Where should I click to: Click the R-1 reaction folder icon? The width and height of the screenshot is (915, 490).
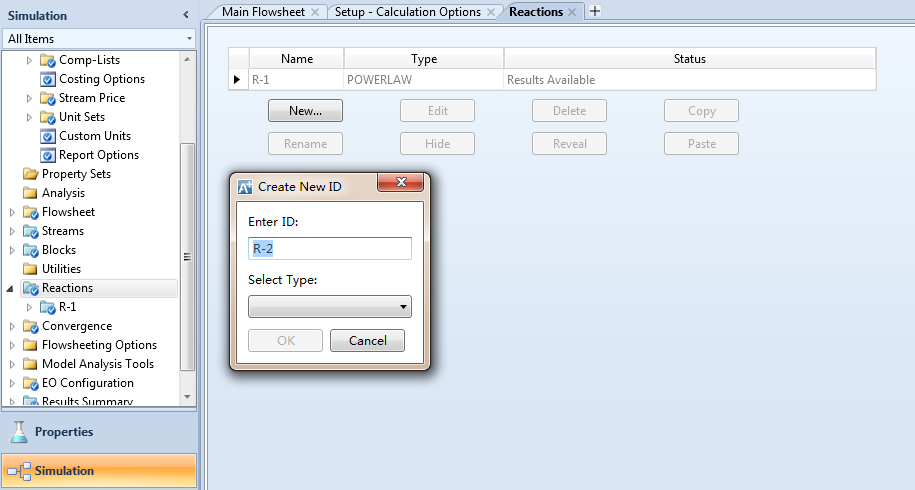pos(47,307)
